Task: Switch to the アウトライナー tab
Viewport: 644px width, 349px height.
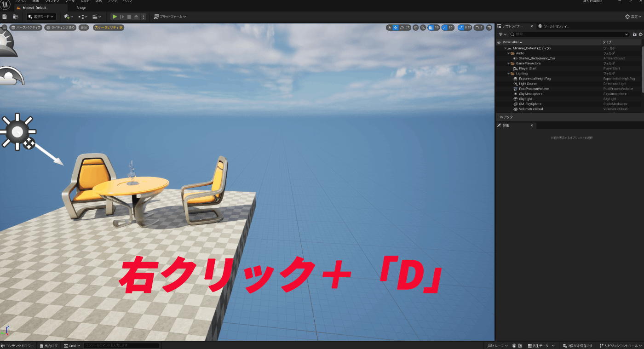Action: (512, 26)
